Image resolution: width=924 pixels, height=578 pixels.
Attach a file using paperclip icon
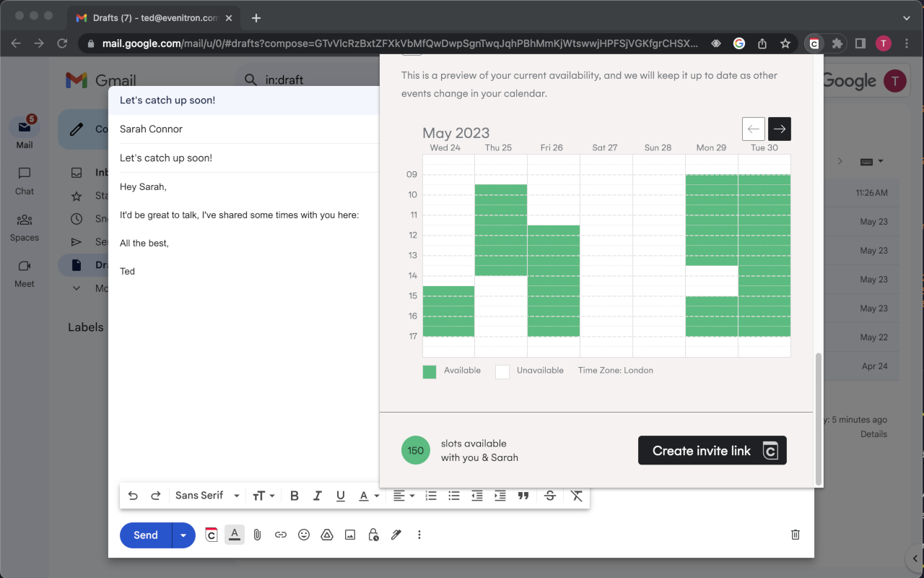[x=257, y=535]
